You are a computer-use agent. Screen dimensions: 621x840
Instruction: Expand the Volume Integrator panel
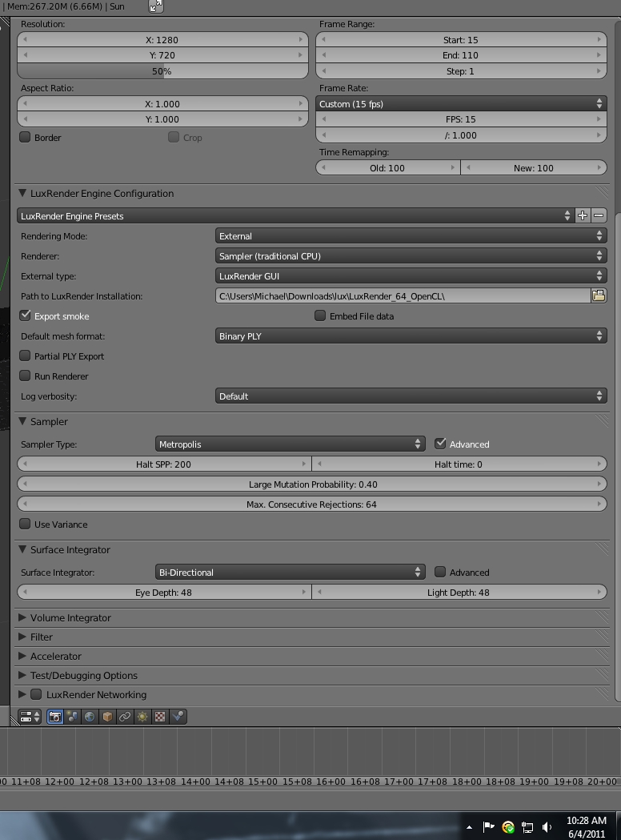tap(22, 617)
